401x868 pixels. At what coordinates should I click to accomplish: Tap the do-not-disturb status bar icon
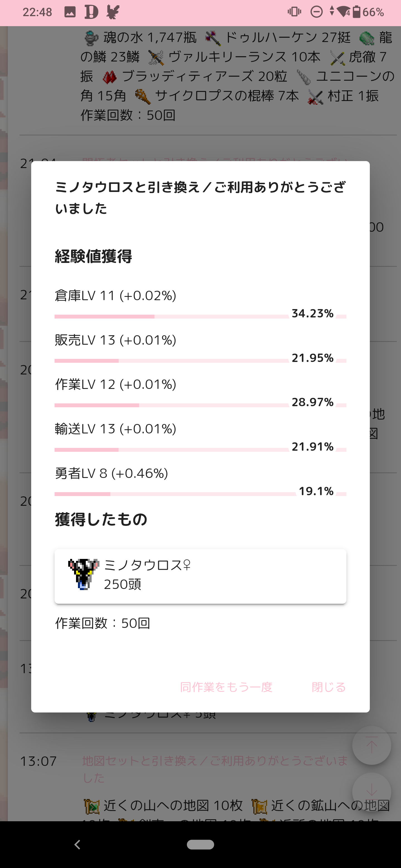point(316,12)
